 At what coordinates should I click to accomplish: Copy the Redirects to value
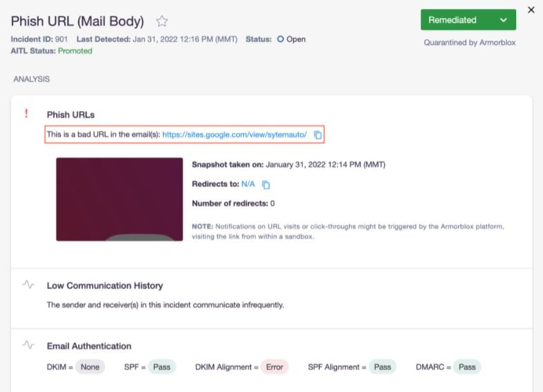pyautogui.click(x=265, y=185)
